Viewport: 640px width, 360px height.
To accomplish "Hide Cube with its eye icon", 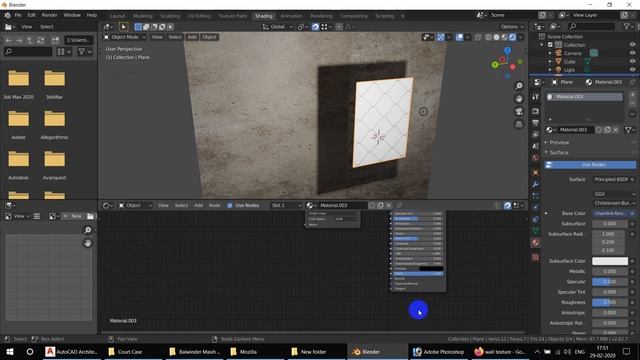I will pos(632,61).
